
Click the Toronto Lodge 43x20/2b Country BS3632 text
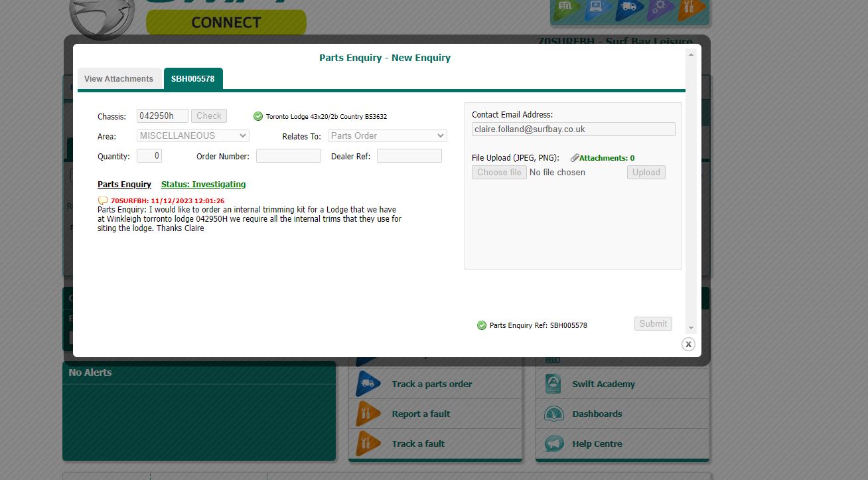tap(326, 117)
